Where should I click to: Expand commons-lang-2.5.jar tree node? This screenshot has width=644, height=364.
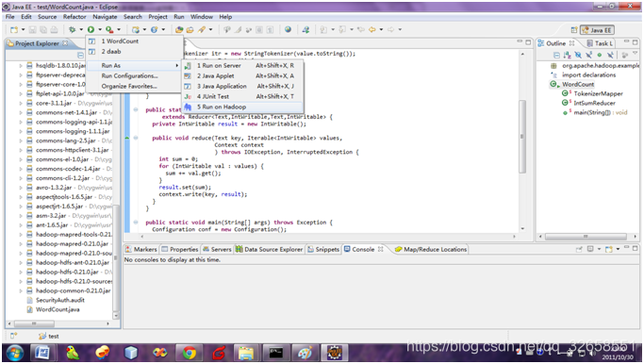[x=21, y=141]
